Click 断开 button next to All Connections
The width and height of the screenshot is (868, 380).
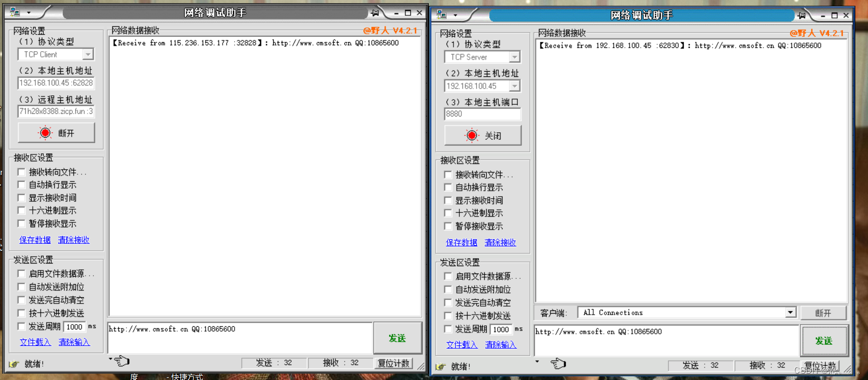click(824, 313)
